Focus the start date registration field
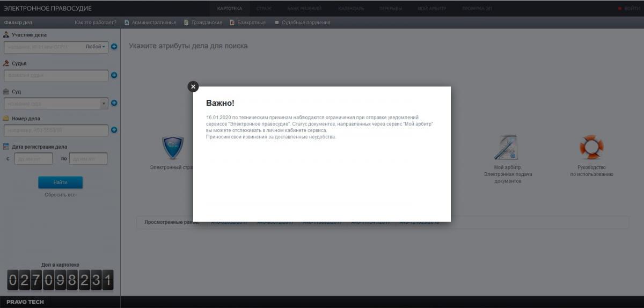 pos(33,159)
